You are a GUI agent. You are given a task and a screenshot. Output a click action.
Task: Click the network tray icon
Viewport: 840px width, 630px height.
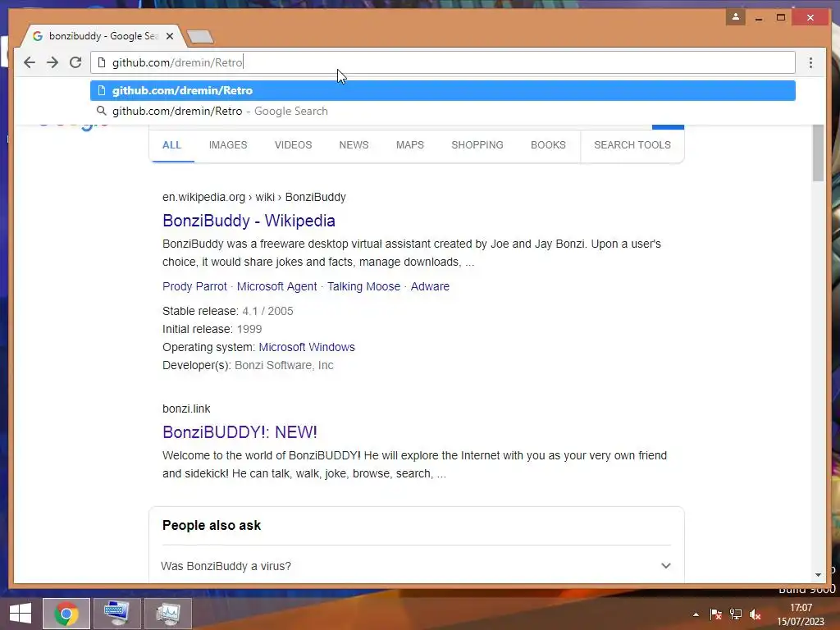[736, 614]
